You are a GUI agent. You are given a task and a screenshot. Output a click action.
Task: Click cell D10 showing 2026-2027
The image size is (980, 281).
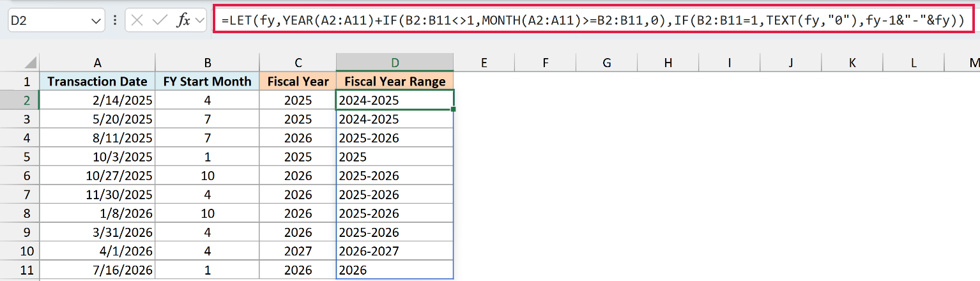(395, 251)
